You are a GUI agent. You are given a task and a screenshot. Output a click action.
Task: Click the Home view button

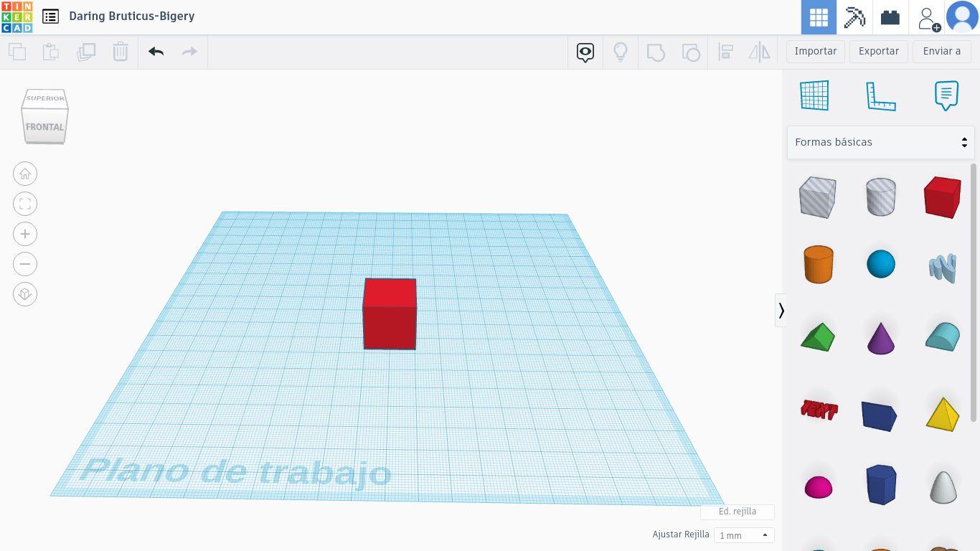(x=25, y=174)
